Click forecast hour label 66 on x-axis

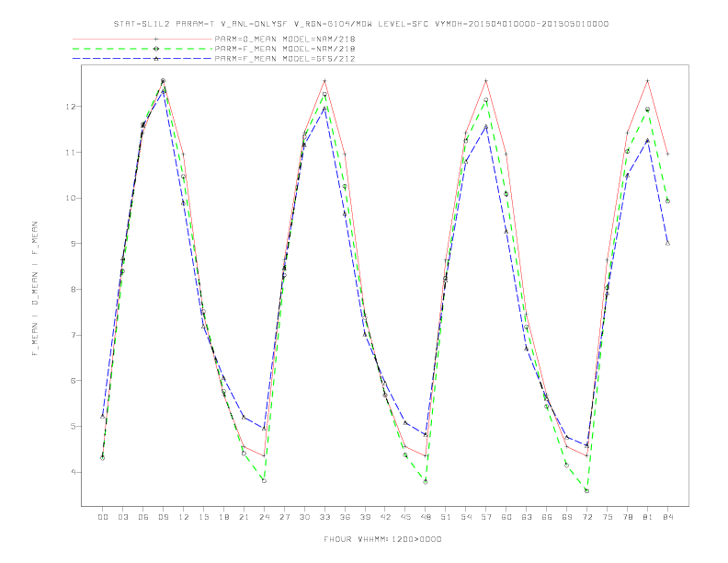(547, 517)
